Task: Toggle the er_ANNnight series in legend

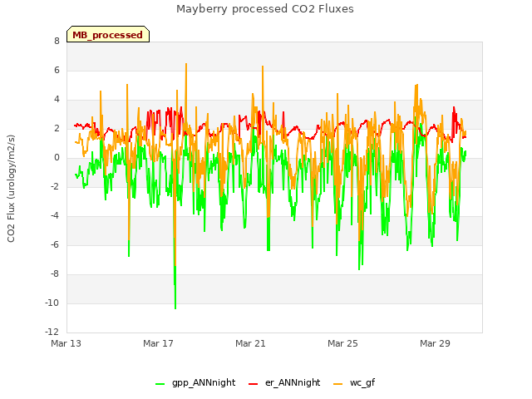Action: (x=284, y=382)
